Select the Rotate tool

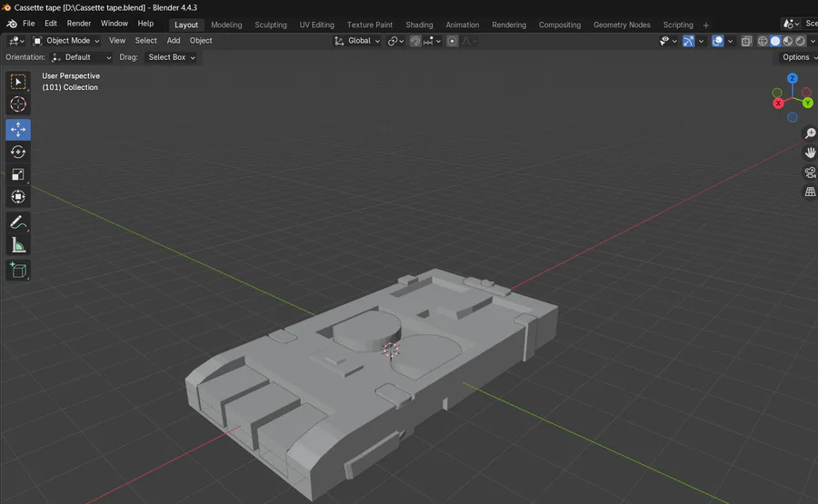pyautogui.click(x=18, y=152)
